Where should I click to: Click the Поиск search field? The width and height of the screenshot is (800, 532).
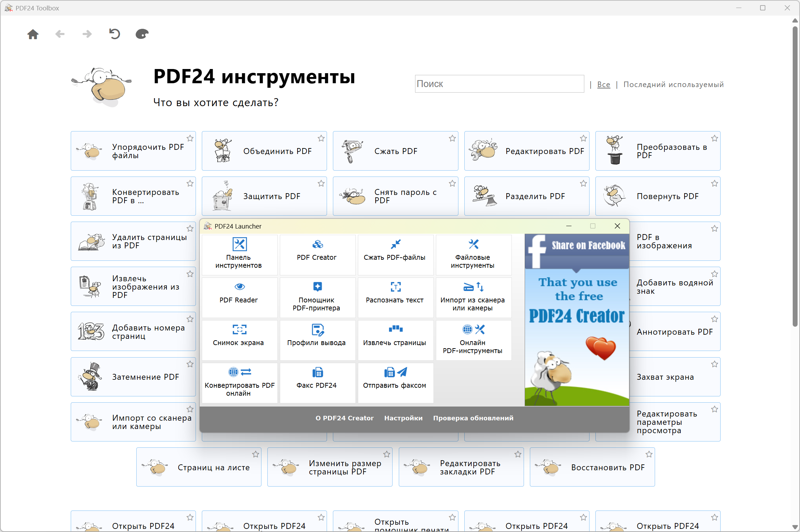pyautogui.click(x=499, y=84)
